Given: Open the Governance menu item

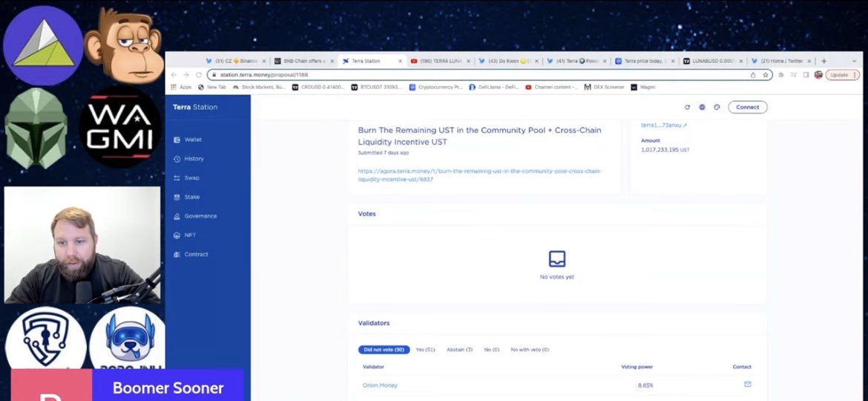Looking at the screenshot, I should pos(200,217).
